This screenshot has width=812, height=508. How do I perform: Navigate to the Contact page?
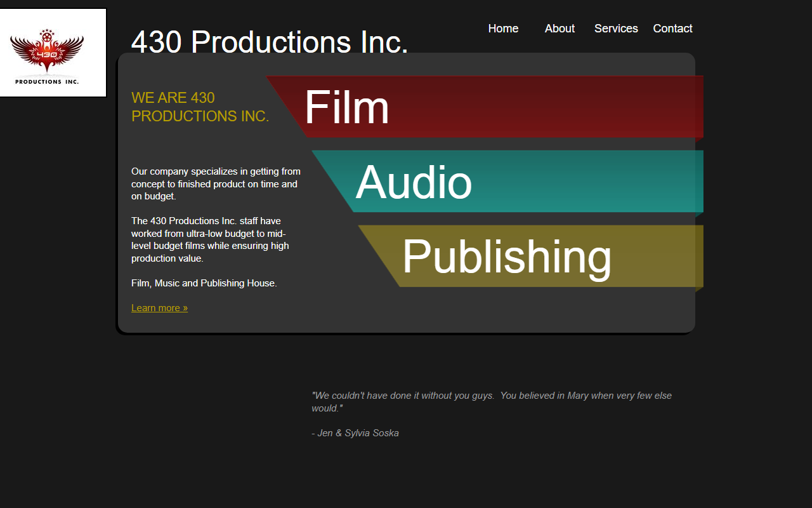(672, 29)
